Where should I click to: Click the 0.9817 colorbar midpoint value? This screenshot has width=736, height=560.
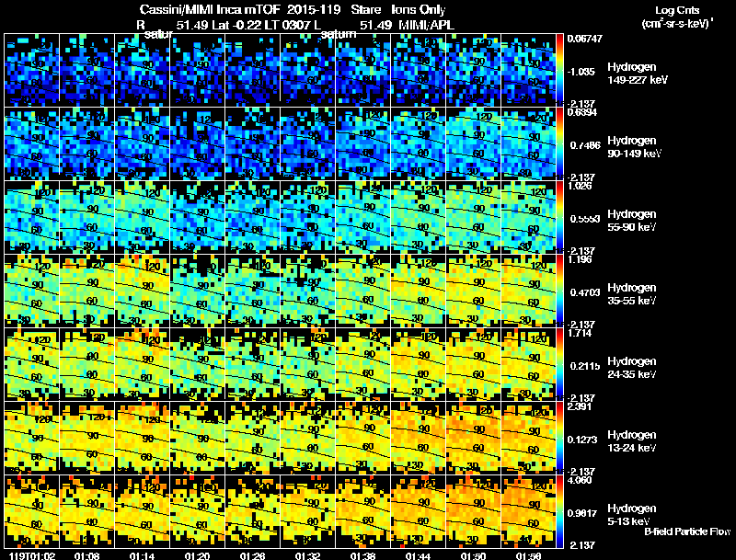(583, 514)
